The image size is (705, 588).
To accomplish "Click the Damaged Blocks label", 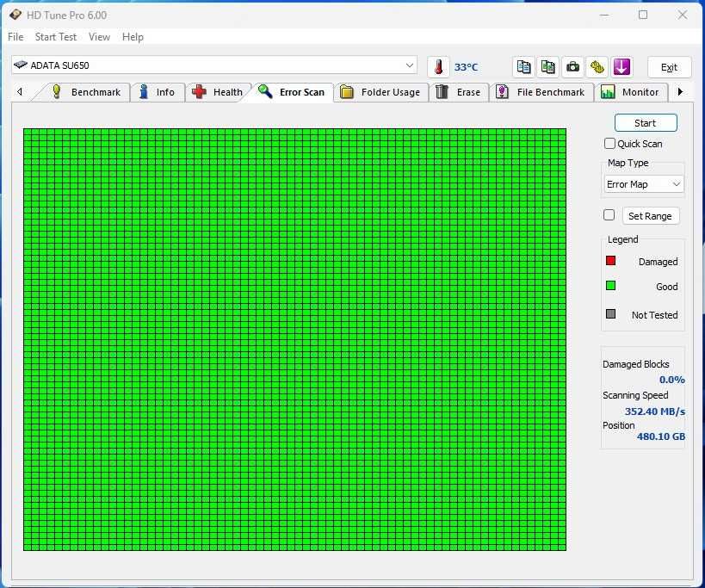I will [x=636, y=364].
